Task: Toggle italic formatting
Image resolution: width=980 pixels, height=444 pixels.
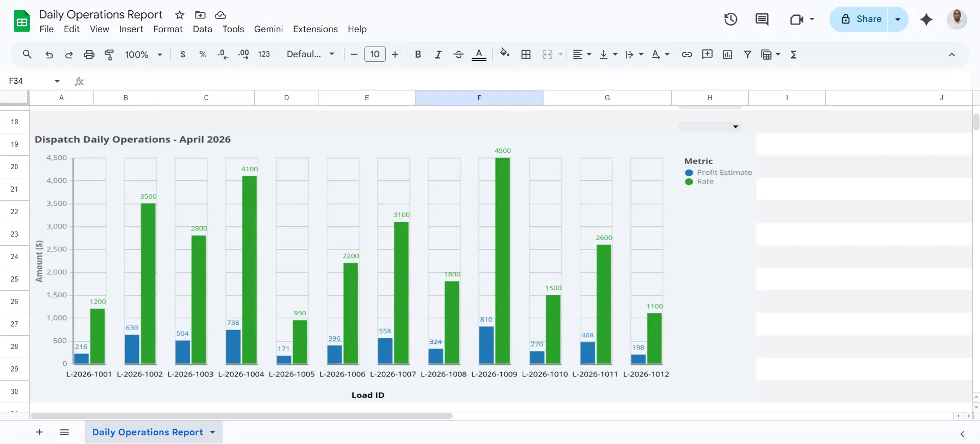Action: (x=438, y=54)
